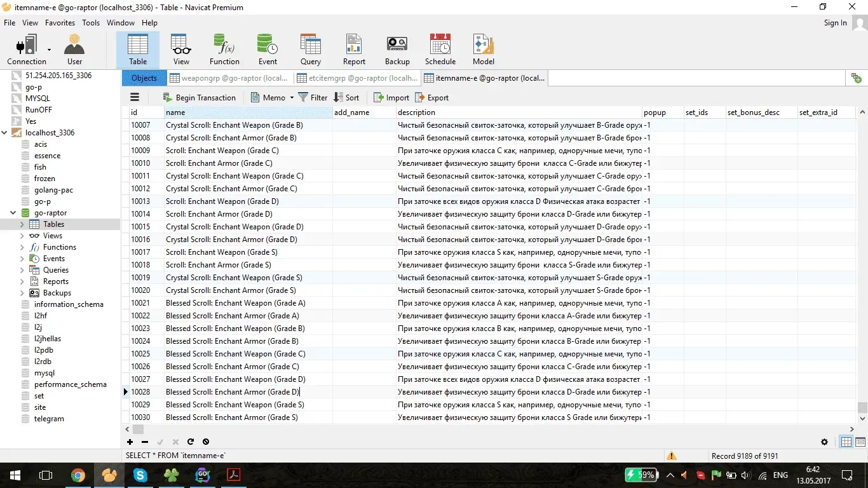The height and width of the screenshot is (488, 868).
Task: Select the Table toolbar icon
Action: 138,50
